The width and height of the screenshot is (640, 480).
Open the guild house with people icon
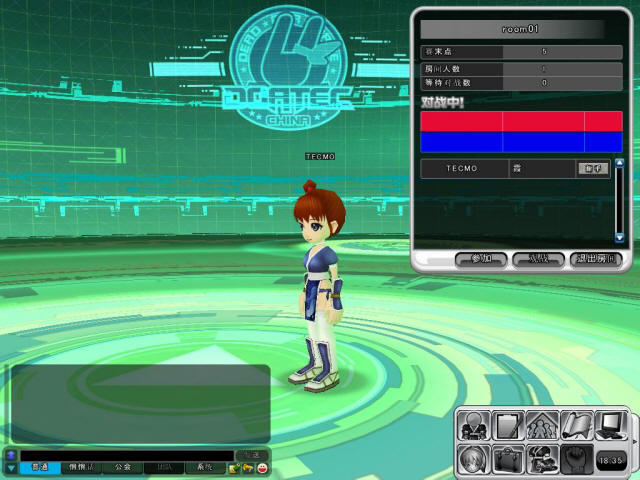pyautogui.click(x=542, y=426)
